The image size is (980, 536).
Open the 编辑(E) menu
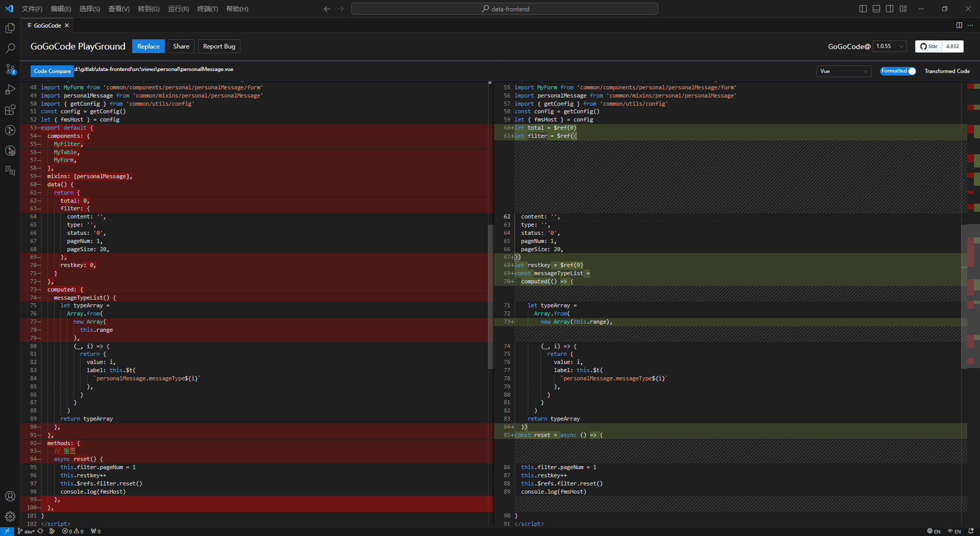click(x=61, y=9)
